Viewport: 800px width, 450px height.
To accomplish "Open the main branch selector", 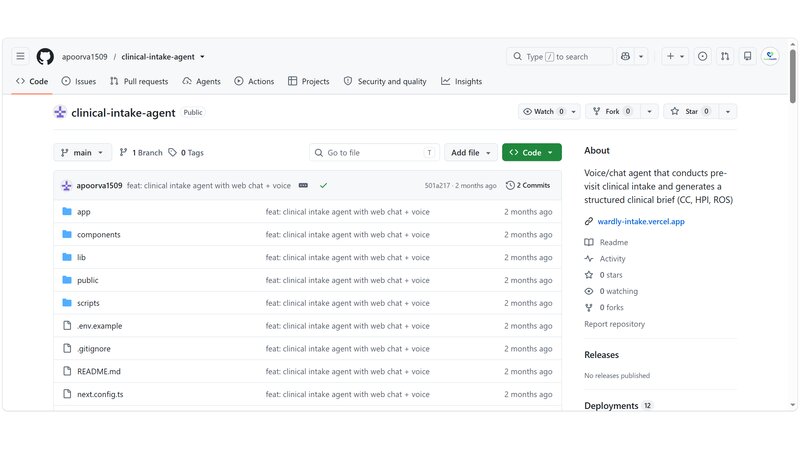I will [x=83, y=153].
